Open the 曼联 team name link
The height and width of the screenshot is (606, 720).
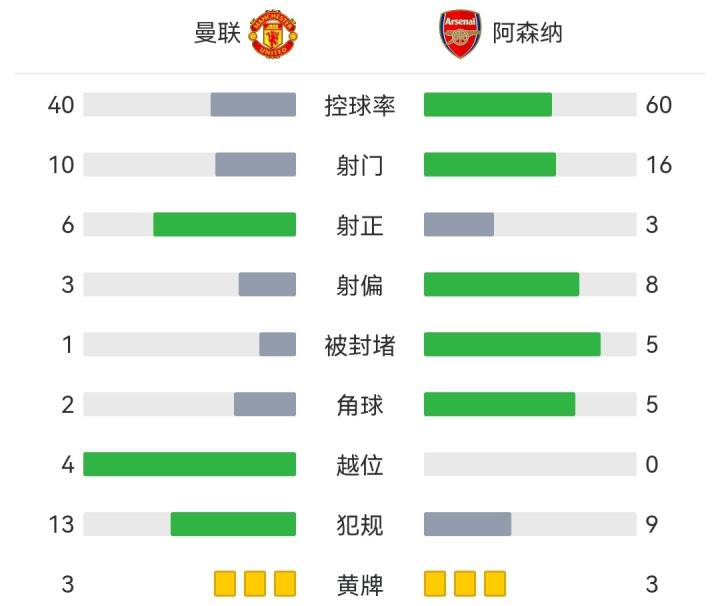pyautogui.click(x=217, y=34)
